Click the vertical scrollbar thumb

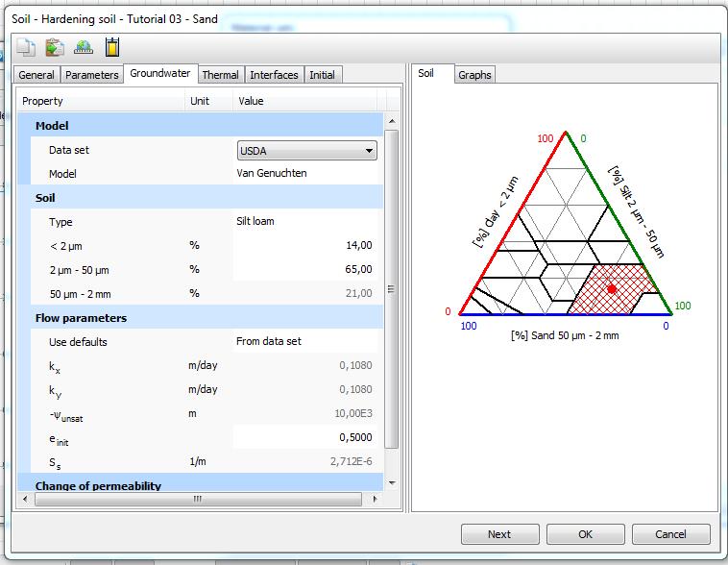392,289
